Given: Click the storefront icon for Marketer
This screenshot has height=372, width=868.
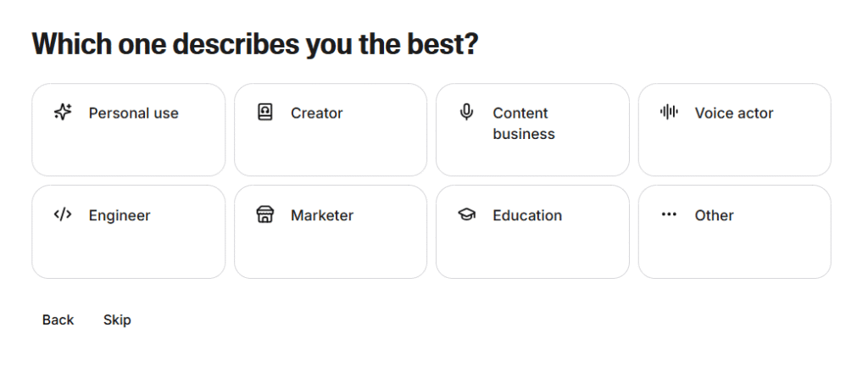Looking at the screenshot, I should [x=264, y=214].
